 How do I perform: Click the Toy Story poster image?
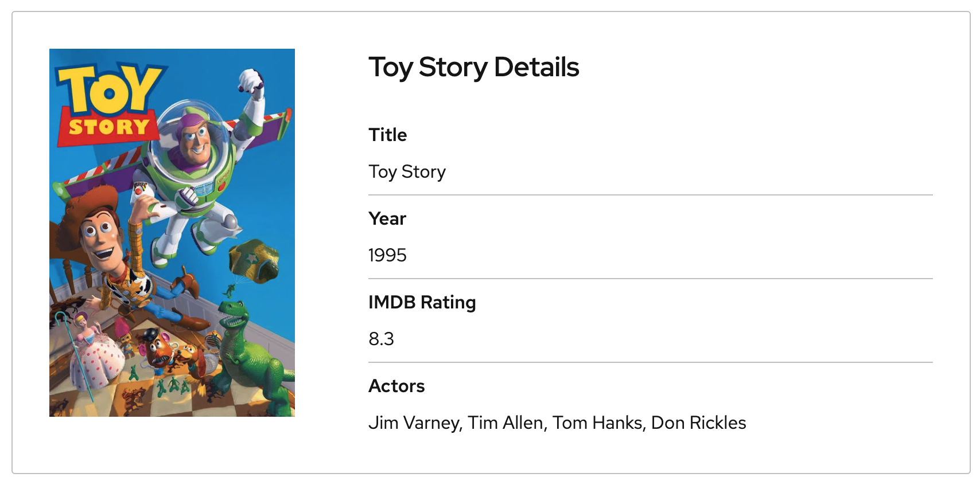pos(172,232)
